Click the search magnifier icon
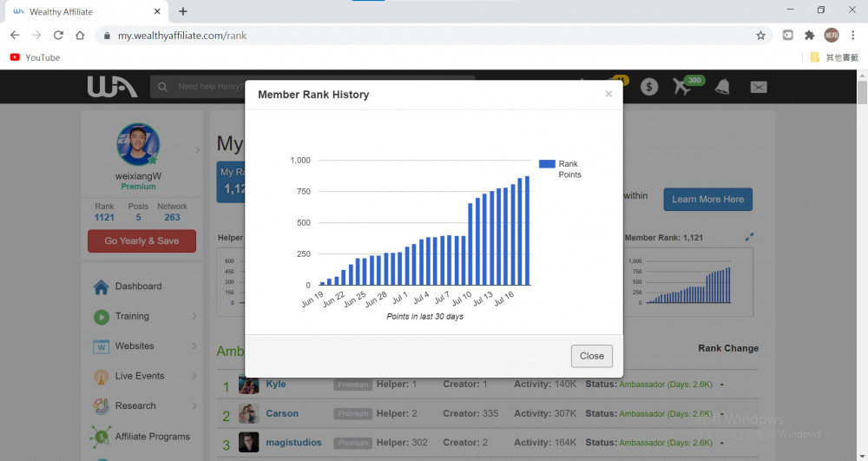868x461 pixels. tap(162, 86)
